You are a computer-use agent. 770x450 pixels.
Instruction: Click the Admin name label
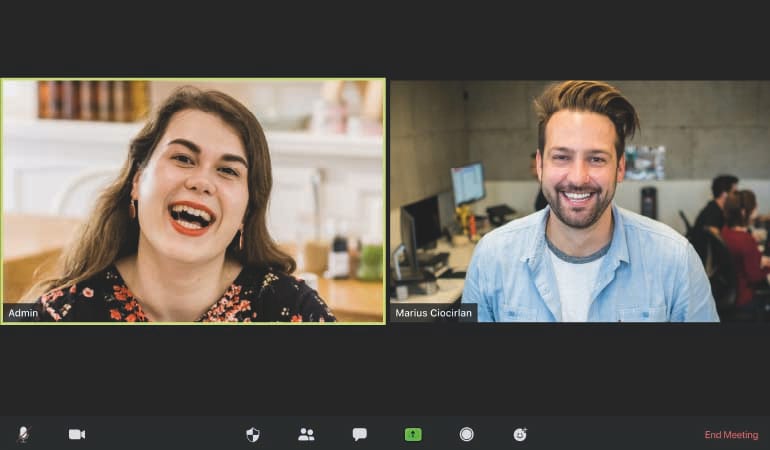(x=23, y=313)
